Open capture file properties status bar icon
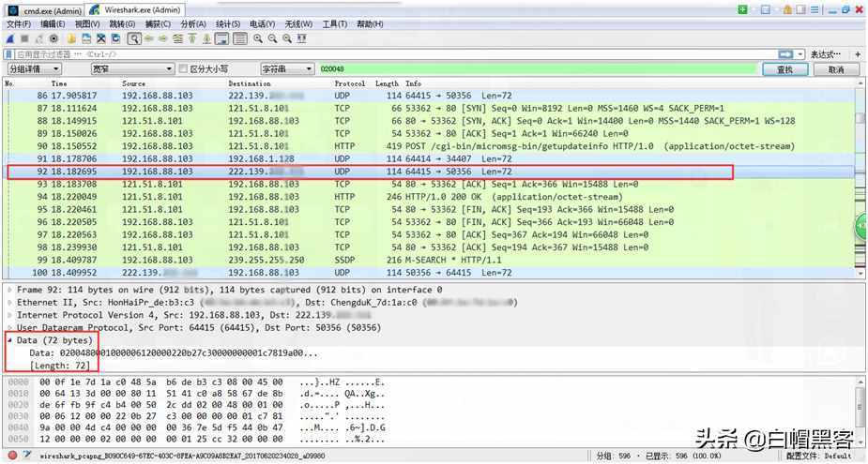 26,456
